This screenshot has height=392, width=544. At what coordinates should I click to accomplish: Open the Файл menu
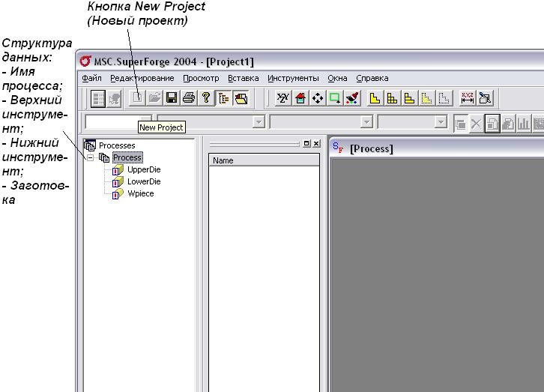91,79
